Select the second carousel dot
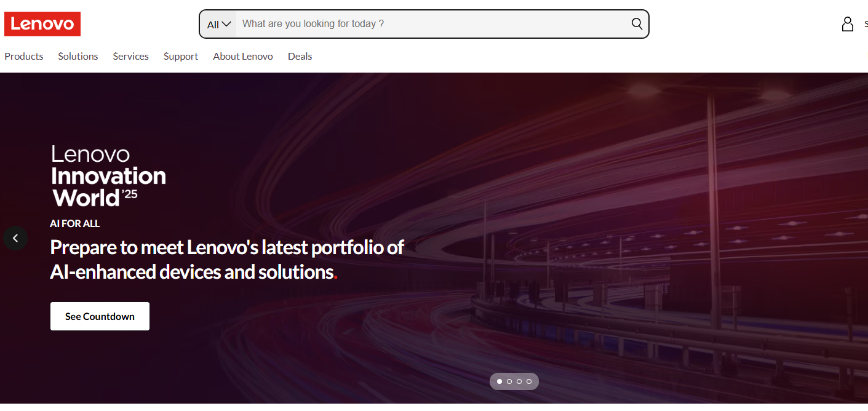Image resolution: width=868 pixels, height=411 pixels. click(509, 381)
